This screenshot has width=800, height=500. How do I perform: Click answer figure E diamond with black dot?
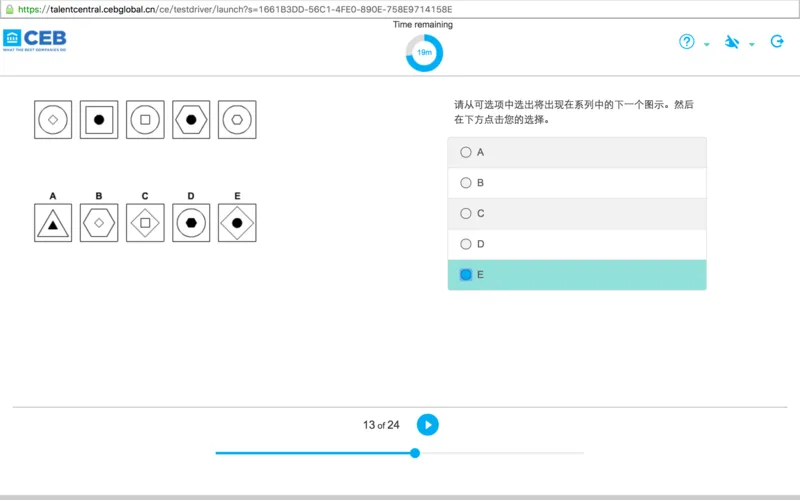point(237,223)
